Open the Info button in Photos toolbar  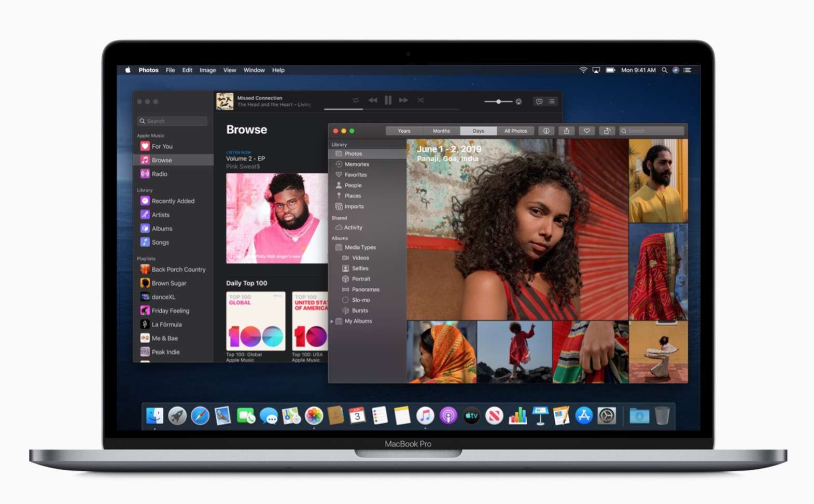546,131
